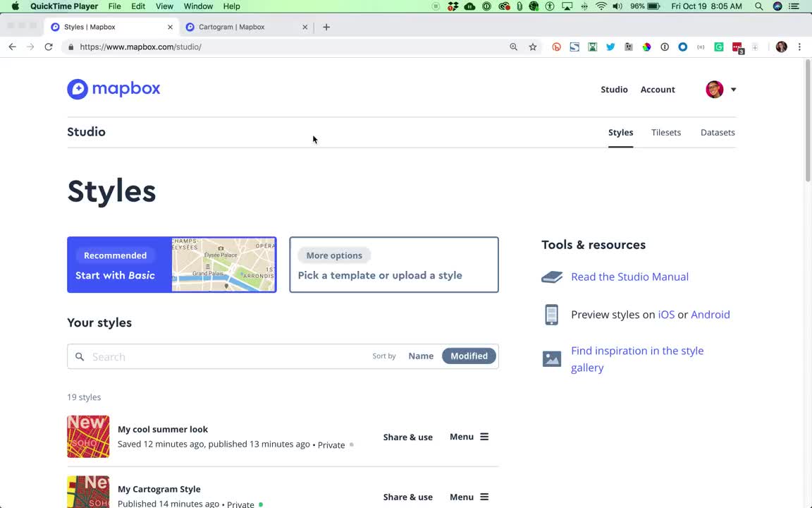Toggle sorting to Modified
This screenshot has height=508, width=812.
coord(469,356)
